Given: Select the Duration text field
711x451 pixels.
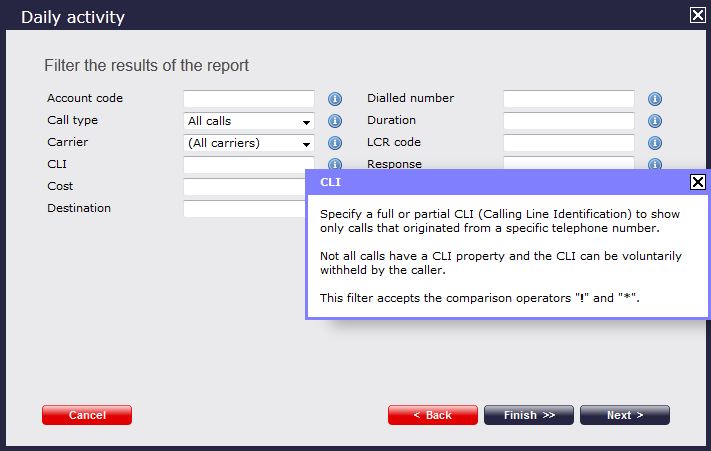Looking at the screenshot, I should 569,121.
